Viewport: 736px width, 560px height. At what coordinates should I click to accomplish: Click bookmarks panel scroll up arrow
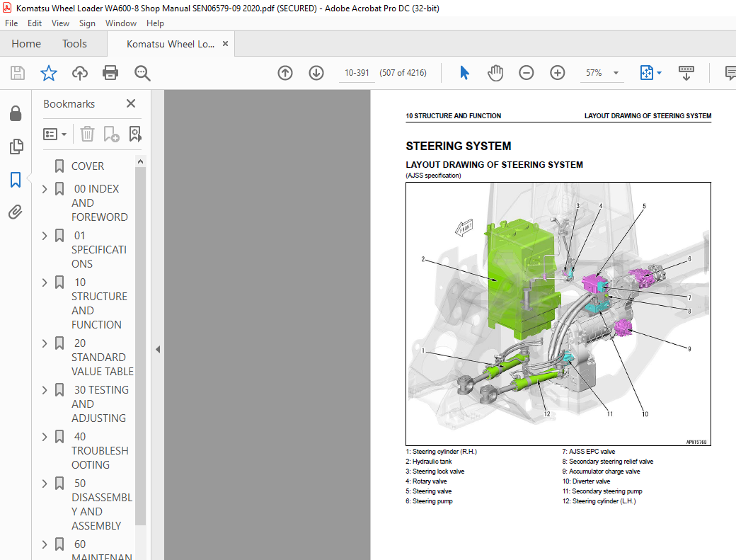(140, 161)
